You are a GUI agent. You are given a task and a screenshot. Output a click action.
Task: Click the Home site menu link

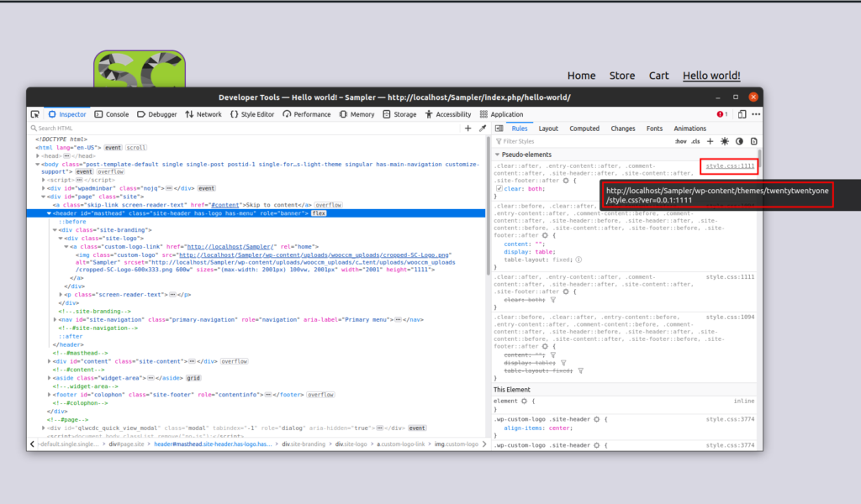tap(582, 76)
